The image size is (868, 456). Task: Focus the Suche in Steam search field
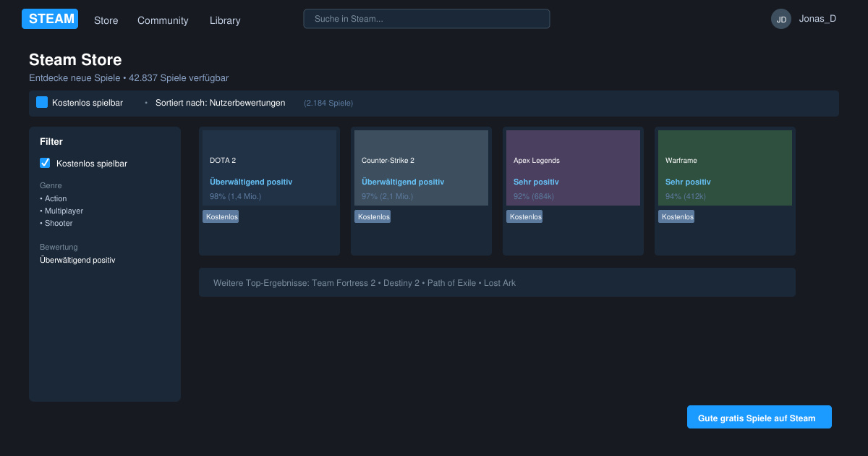coord(427,19)
